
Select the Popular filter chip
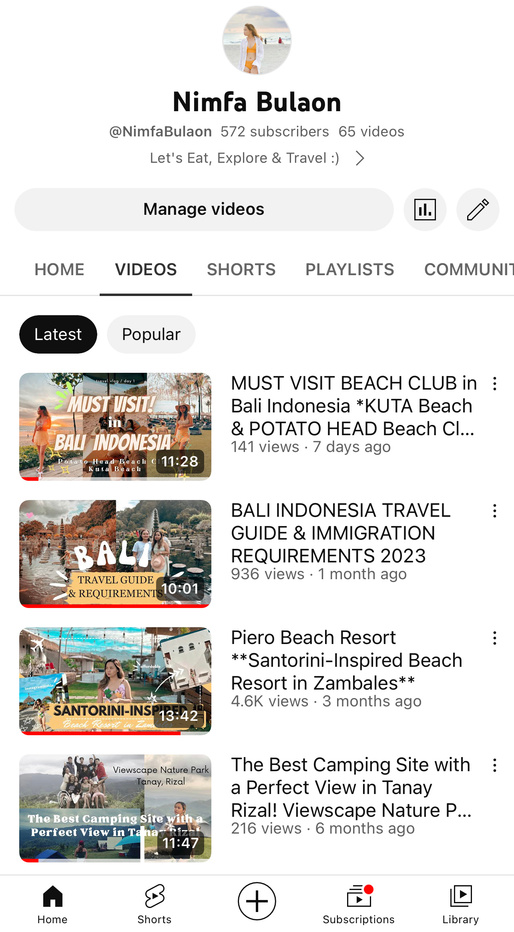[151, 334]
